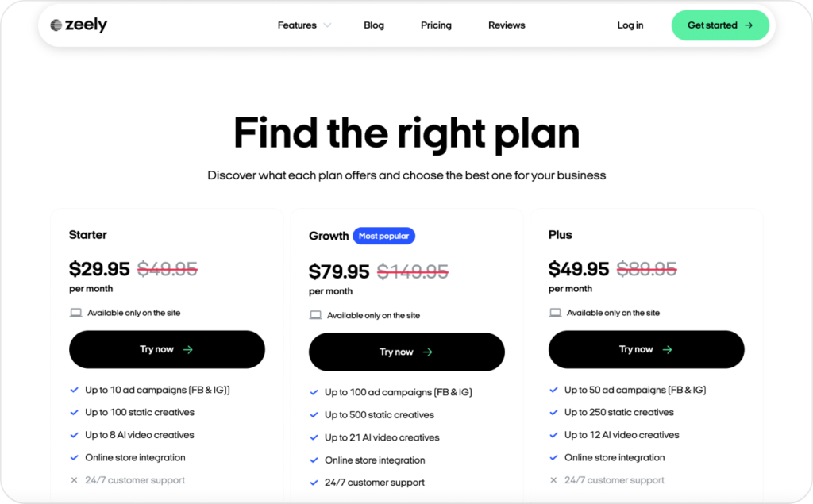The image size is (813, 504).
Task: Click the monitor icon in the Starter plan
Action: [75, 312]
